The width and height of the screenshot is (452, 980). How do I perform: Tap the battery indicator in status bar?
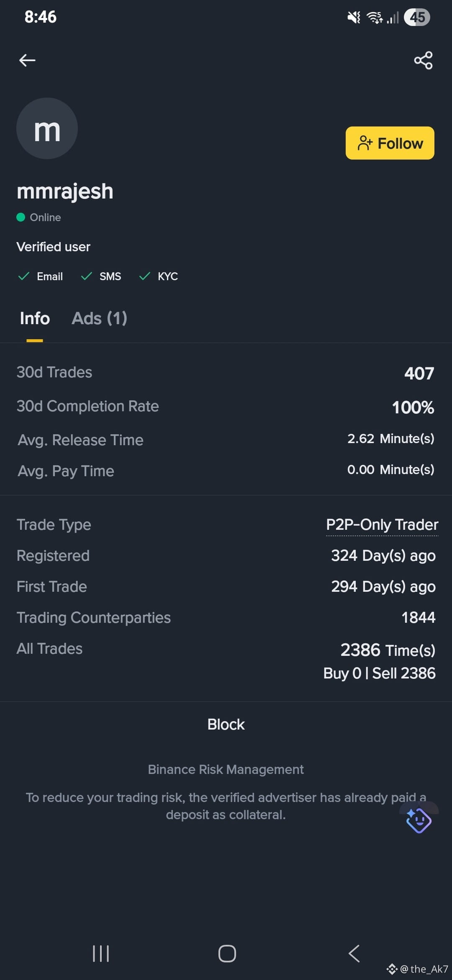(x=417, y=17)
